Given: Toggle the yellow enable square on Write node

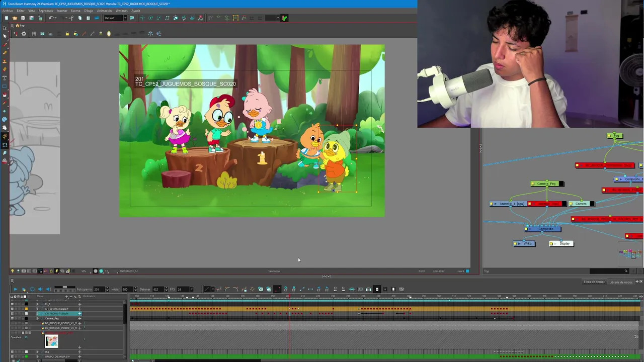Looking at the screenshot, I should click(516, 244).
